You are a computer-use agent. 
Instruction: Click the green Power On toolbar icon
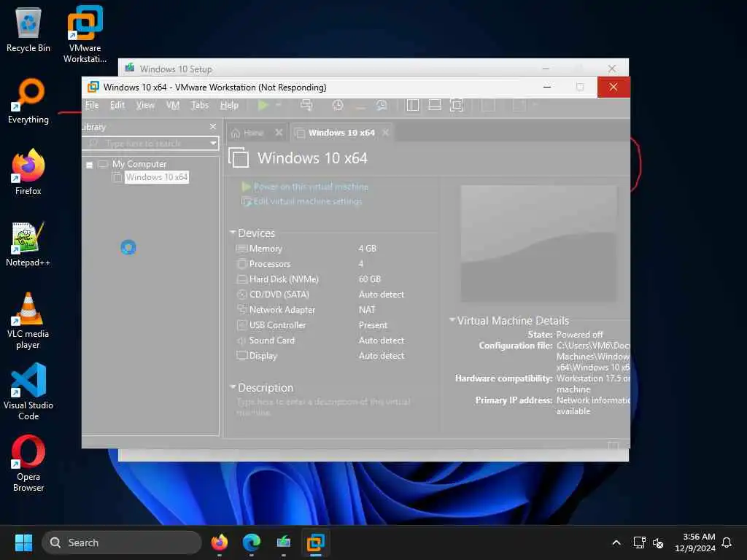(263, 105)
